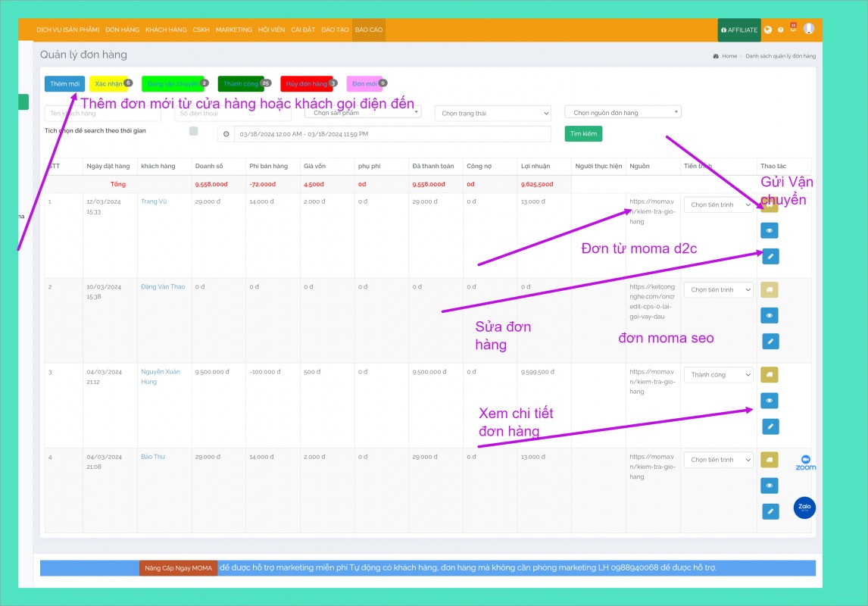
Task: Click the shipping truck icon for Đặng Văn Thao's order
Action: (x=770, y=289)
